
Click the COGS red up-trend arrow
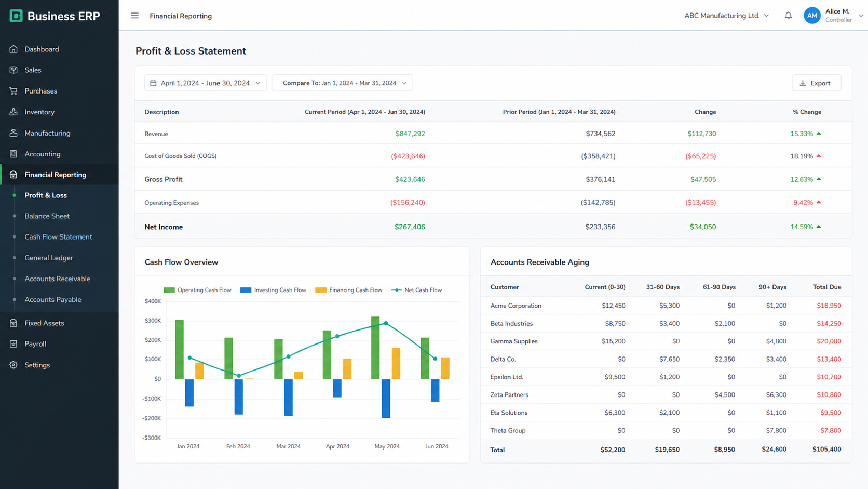point(819,156)
